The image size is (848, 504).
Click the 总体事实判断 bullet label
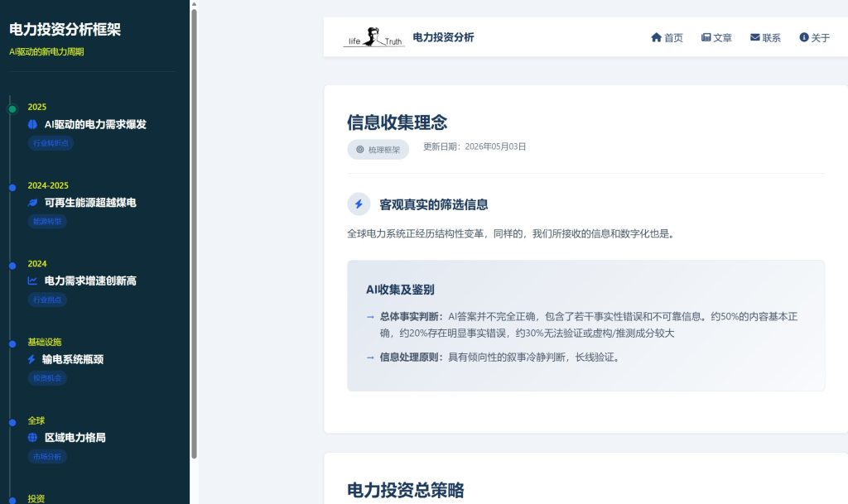click(411, 317)
